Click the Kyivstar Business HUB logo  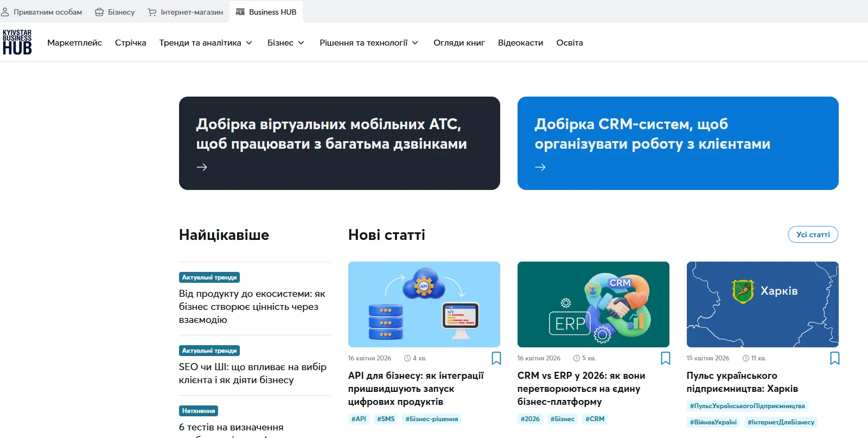tap(17, 42)
